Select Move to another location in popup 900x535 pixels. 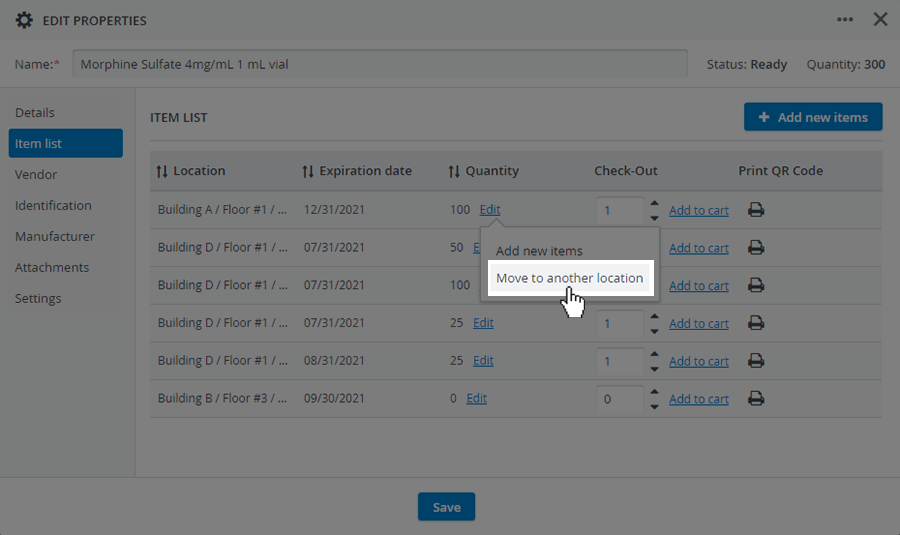(x=570, y=278)
